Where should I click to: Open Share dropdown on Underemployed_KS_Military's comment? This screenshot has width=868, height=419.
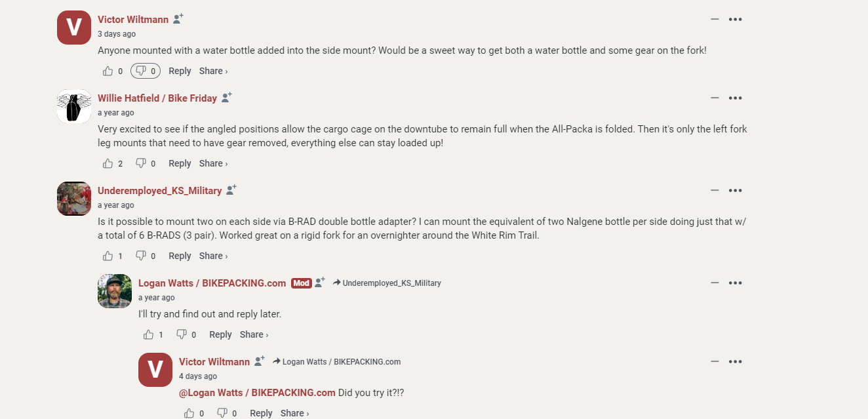coord(213,256)
